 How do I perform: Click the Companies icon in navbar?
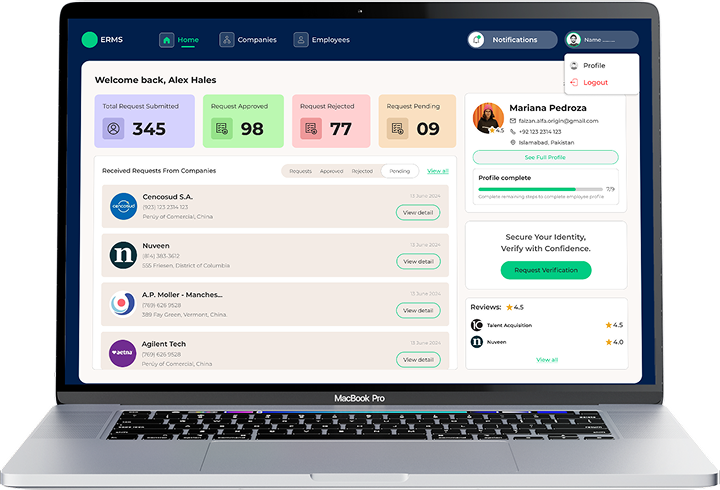(x=227, y=40)
